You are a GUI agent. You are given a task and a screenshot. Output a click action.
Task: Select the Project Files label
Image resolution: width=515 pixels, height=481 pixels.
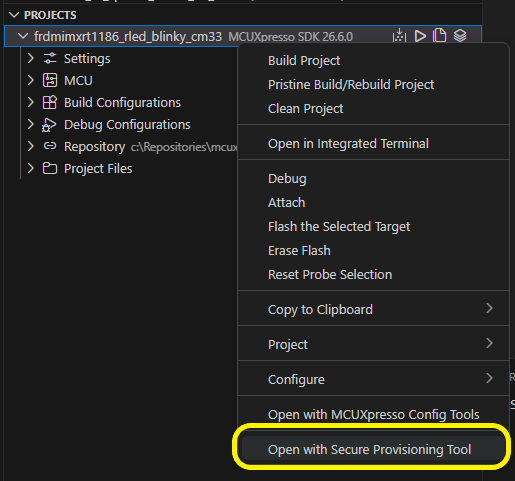click(x=98, y=169)
